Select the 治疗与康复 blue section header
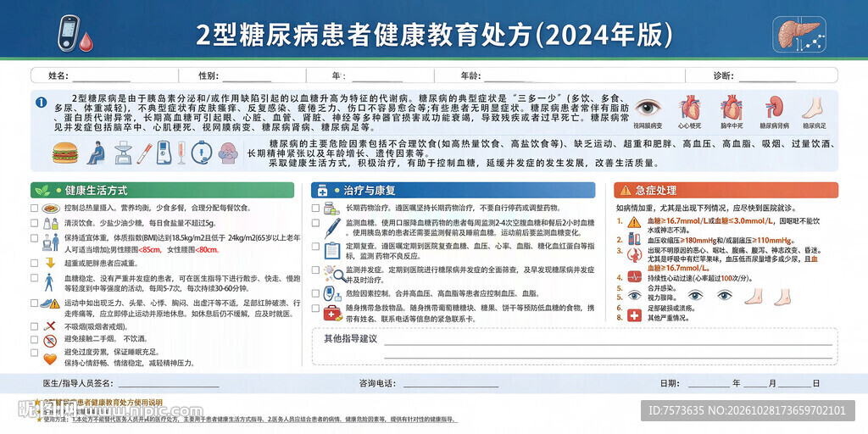Image resolution: width=868 pixels, height=434 pixels. (x=453, y=191)
